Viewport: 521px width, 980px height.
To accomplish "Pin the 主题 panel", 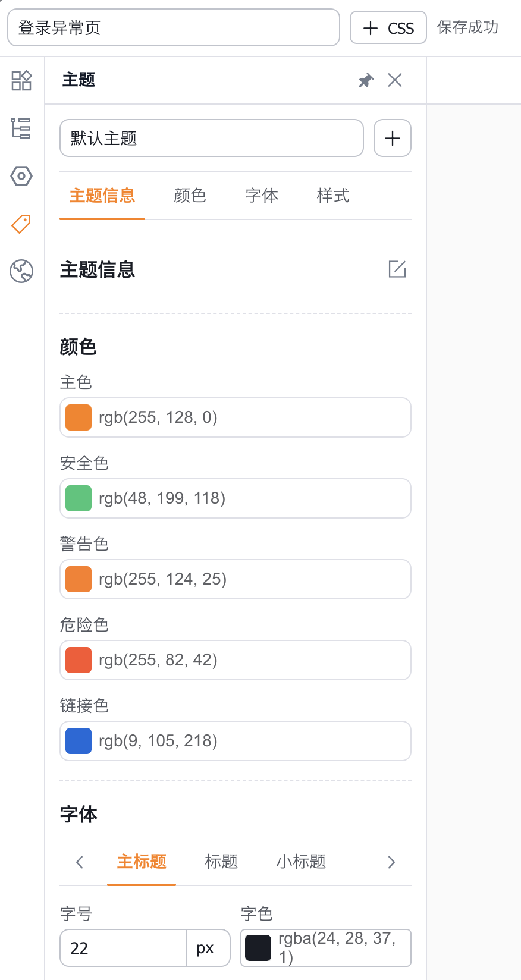I will pyautogui.click(x=366, y=80).
